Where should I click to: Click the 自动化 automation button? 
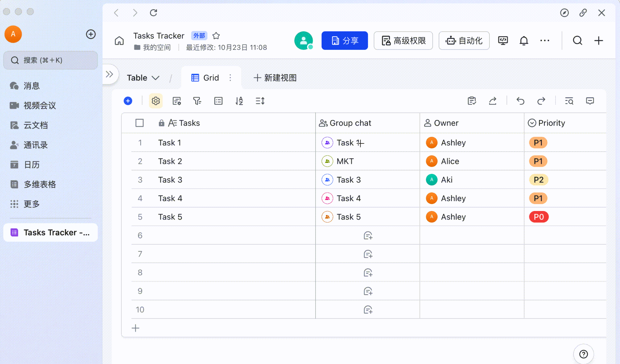[x=464, y=41]
